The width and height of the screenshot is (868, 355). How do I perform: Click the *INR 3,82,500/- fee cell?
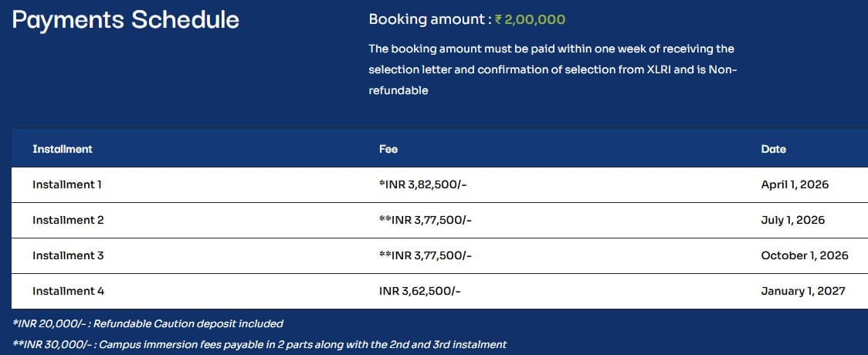[x=423, y=184]
